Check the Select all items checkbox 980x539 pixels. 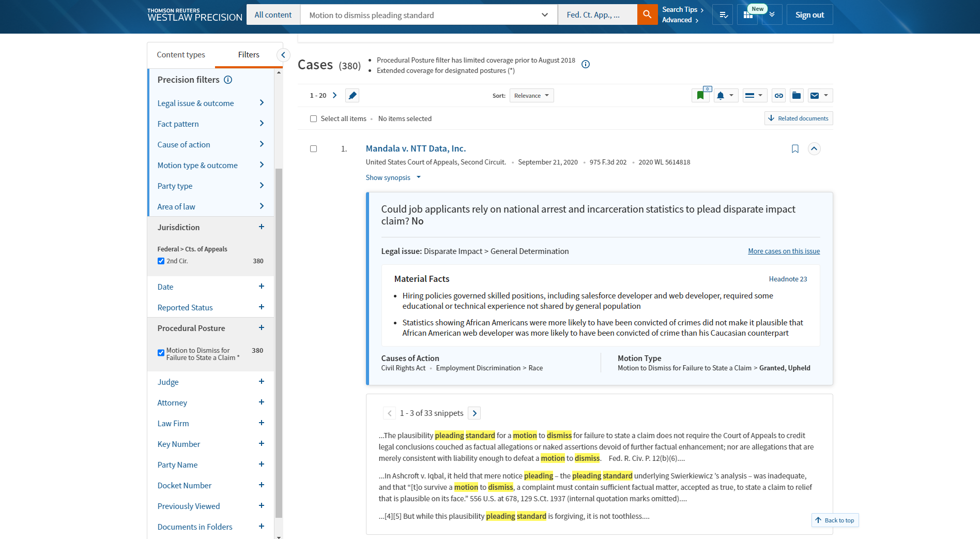(313, 119)
